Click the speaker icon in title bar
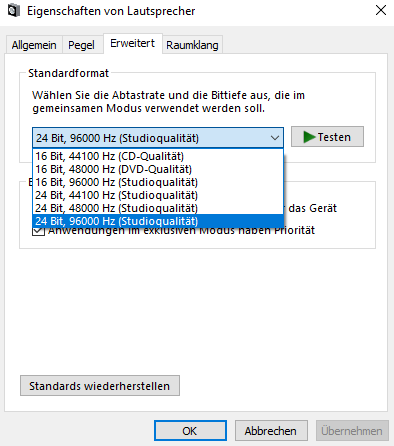The height and width of the screenshot is (446, 394). (x=13, y=11)
